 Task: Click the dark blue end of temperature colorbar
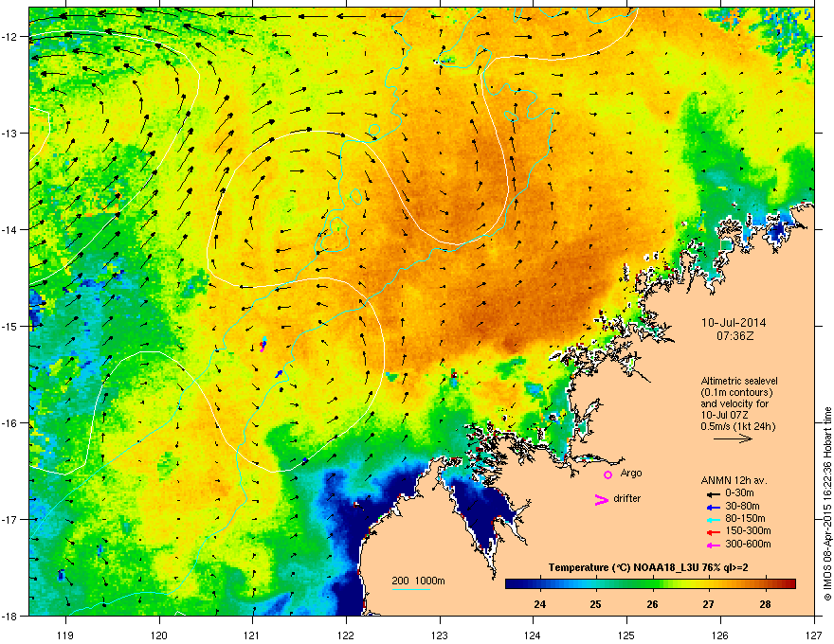click(x=512, y=584)
